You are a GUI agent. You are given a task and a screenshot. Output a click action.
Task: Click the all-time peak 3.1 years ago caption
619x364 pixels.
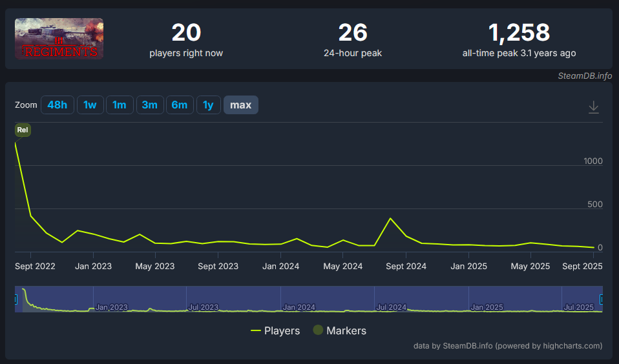tap(519, 53)
